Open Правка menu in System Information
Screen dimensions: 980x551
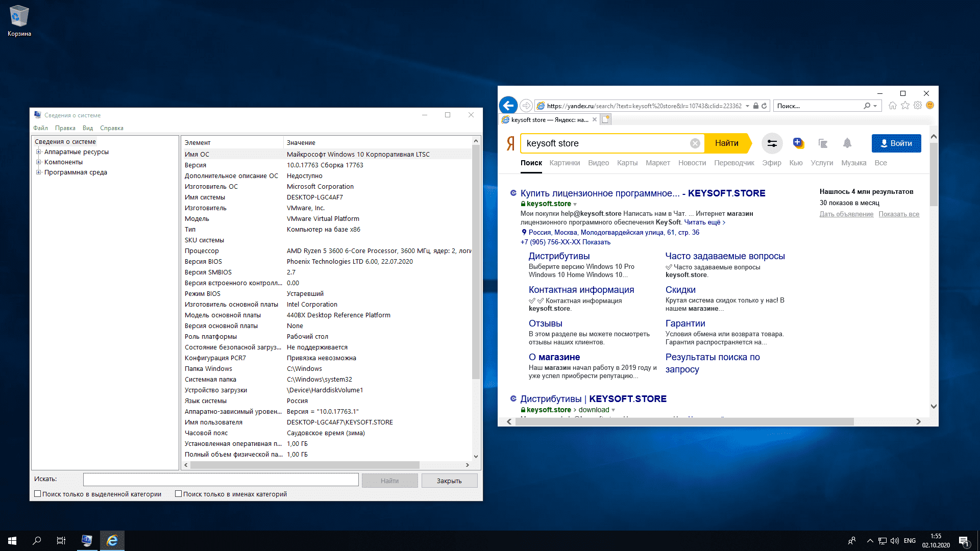click(x=65, y=128)
